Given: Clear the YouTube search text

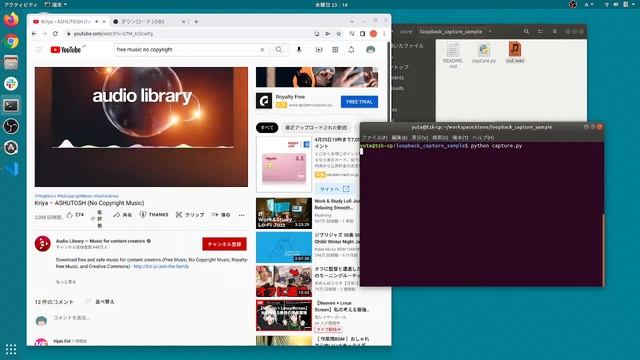Looking at the screenshot, I should [x=262, y=50].
